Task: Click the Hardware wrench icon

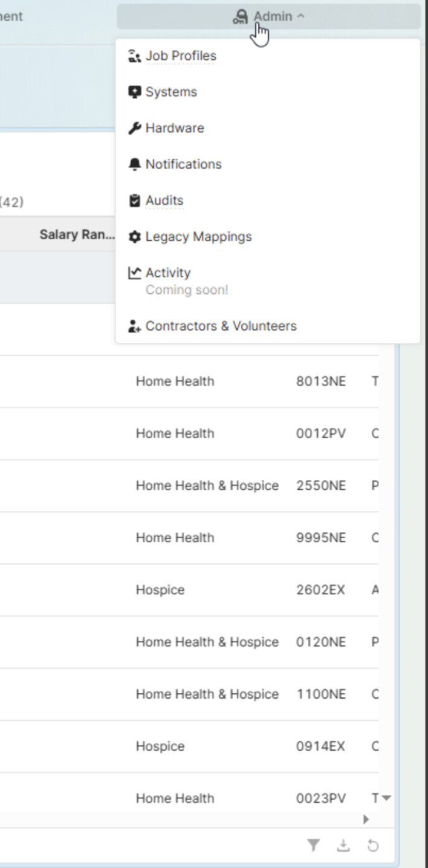Action: [134, 128]
